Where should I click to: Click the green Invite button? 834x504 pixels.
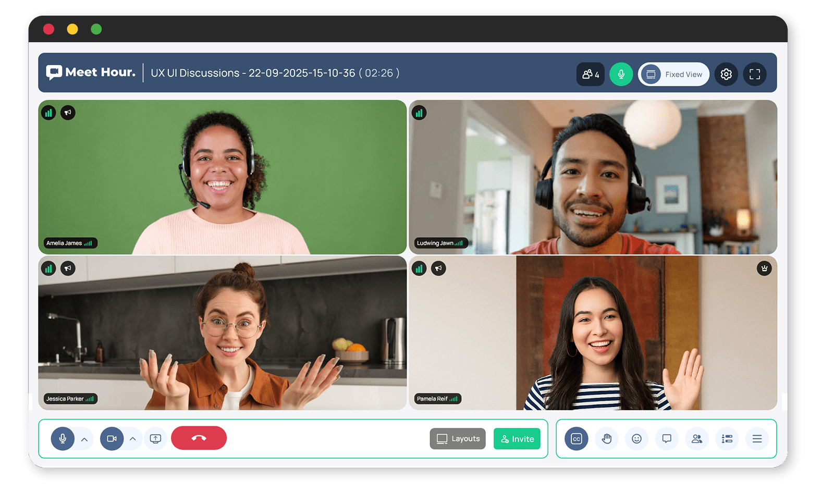tap(517, 439)
